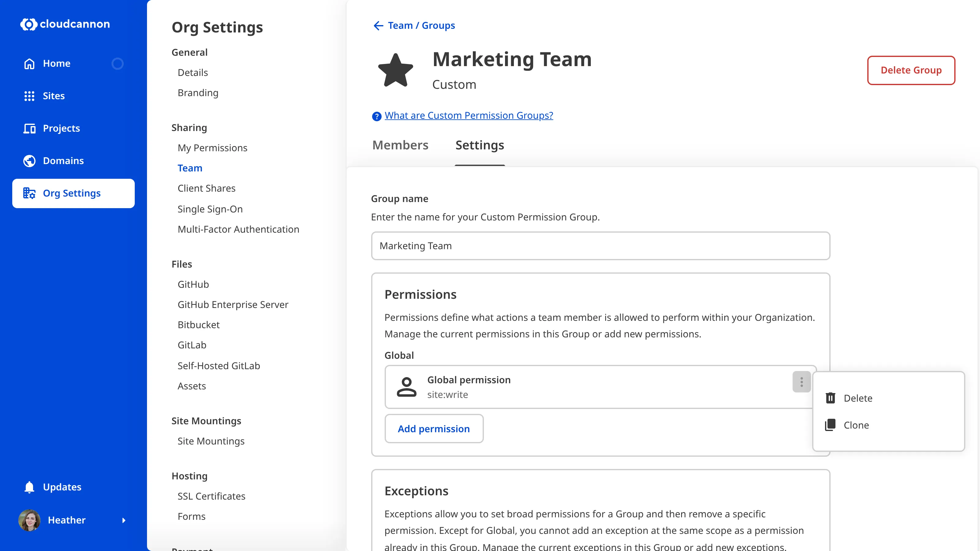Image resolution: width=980 pixels, height=551 pixels.
Task: Click the Add permission button
Action: click(x=434, y=429)
